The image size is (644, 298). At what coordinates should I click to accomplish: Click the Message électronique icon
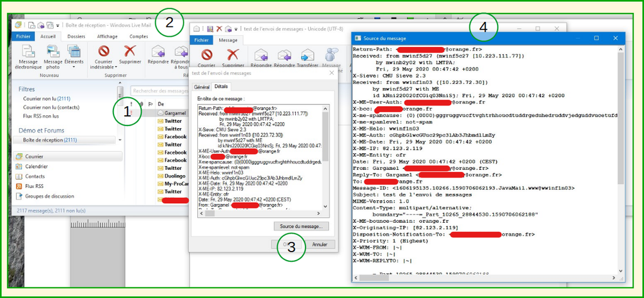(27, 53)
